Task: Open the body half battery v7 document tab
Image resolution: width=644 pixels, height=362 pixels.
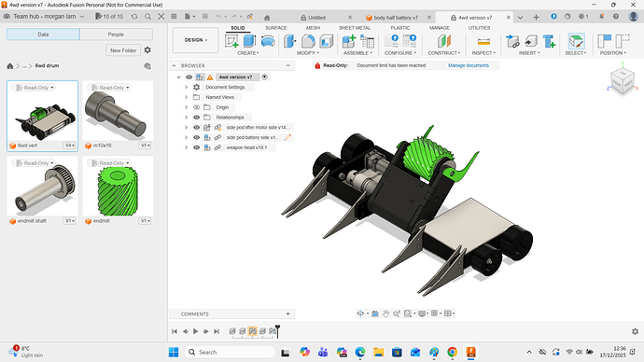Action: [396, 18]
